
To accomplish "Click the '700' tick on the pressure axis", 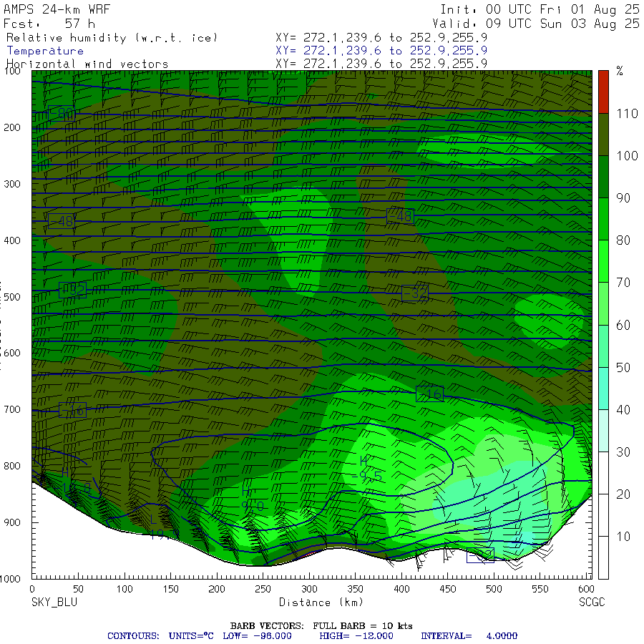I will tap(12, 409).
